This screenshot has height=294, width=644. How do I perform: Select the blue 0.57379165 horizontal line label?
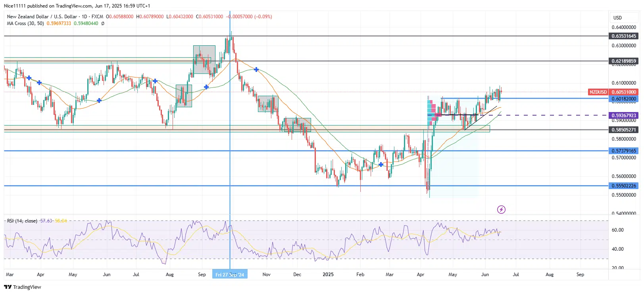click(x=623, y=151)
